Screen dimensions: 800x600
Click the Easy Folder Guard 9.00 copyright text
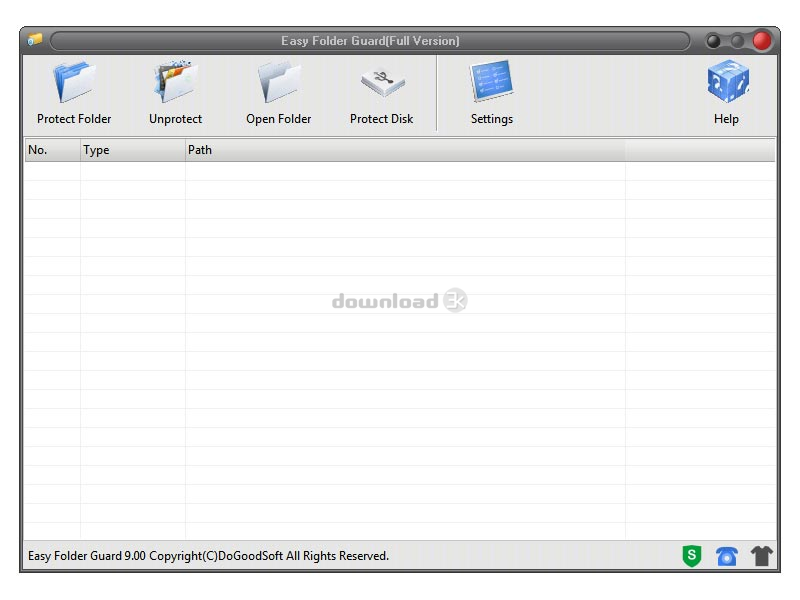[x=208, y=556]
